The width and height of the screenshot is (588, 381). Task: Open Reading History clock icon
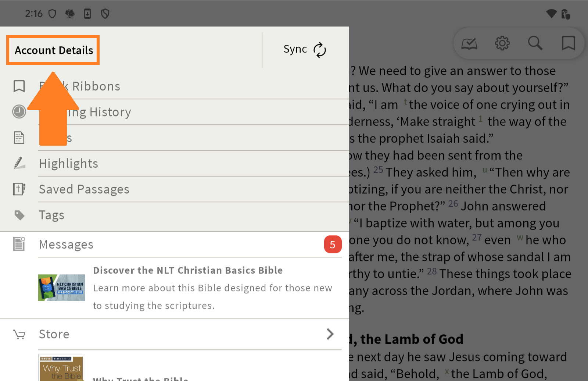tap(19, 111)
